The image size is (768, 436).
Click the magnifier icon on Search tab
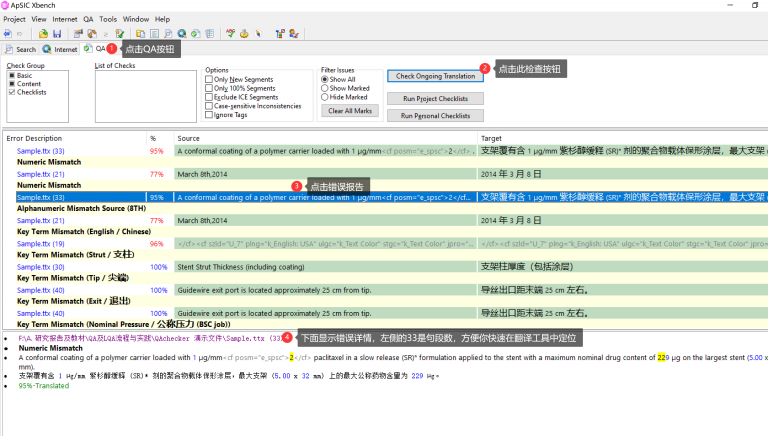(9, 49)
